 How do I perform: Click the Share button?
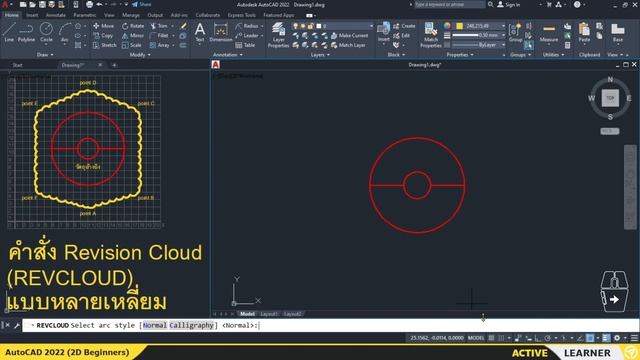pos(141,4)
